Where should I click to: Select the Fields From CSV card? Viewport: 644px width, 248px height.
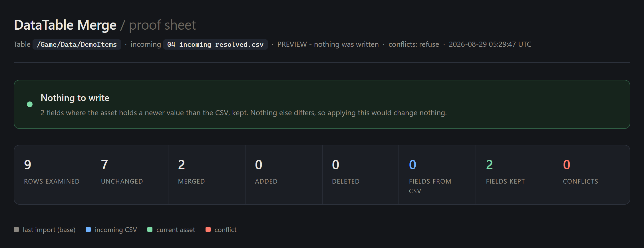[x=437, y=175]
